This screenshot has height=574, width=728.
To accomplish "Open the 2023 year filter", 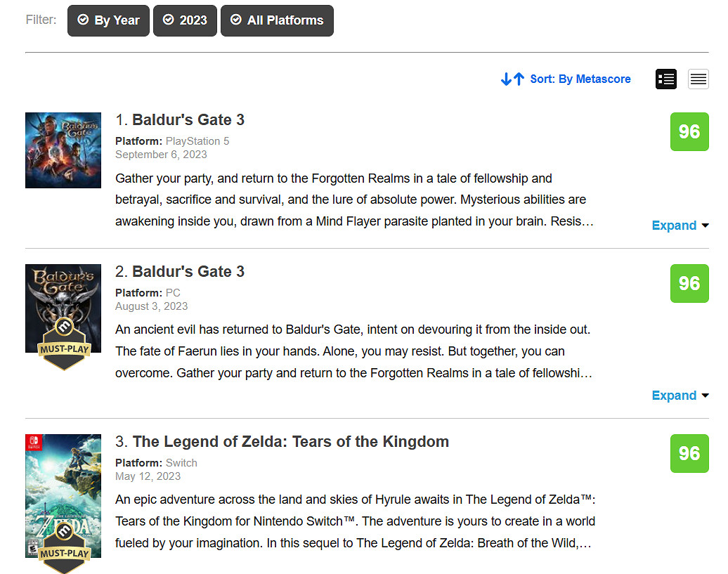I will (x=185, y=20).
